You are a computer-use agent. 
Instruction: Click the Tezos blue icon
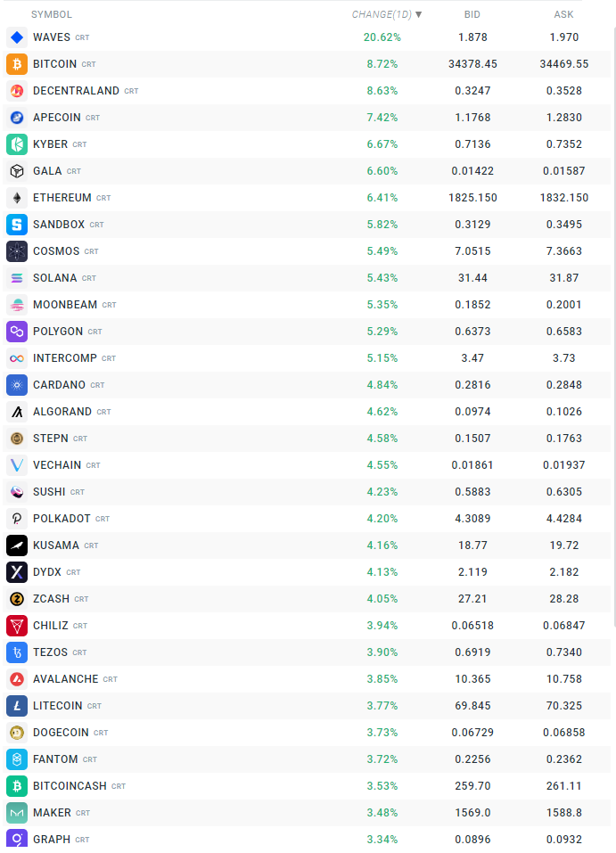(17, 652)
